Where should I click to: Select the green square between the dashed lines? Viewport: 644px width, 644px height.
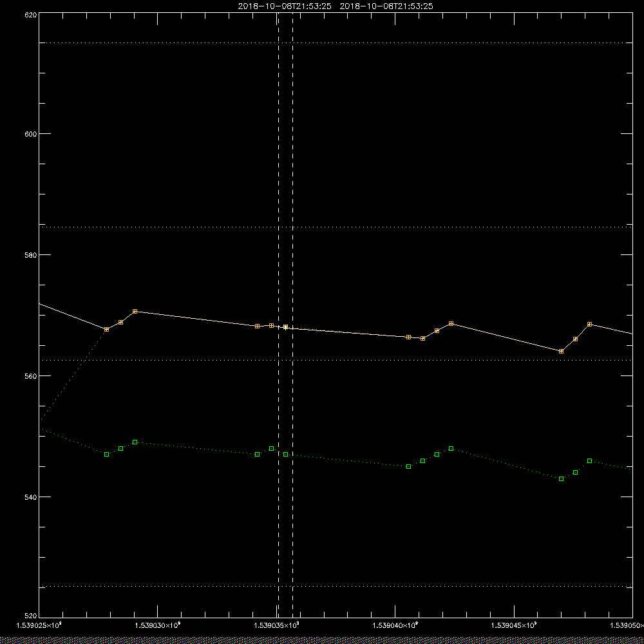[x=286, y=454]
